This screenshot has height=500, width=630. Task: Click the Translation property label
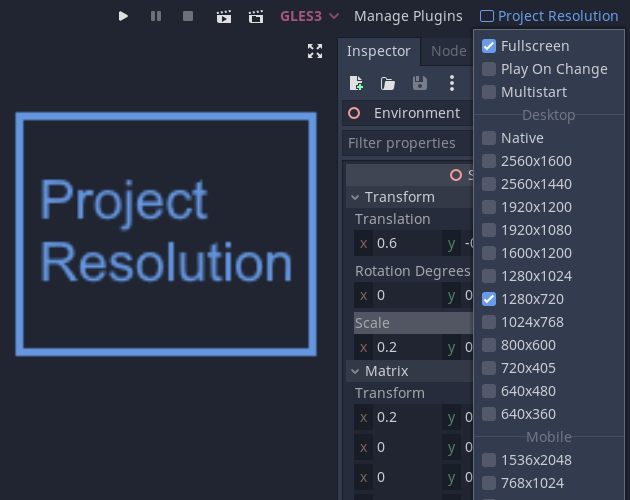click(393, 219)
